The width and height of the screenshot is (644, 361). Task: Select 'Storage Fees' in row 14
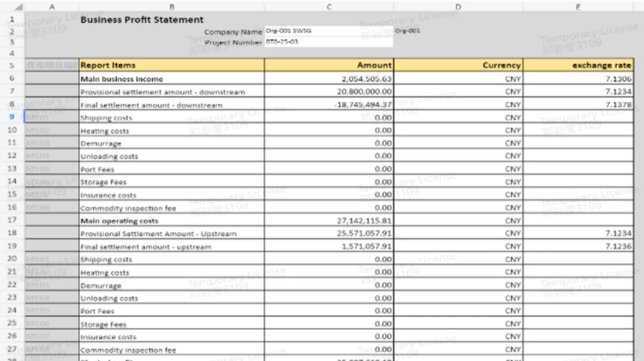172,182
